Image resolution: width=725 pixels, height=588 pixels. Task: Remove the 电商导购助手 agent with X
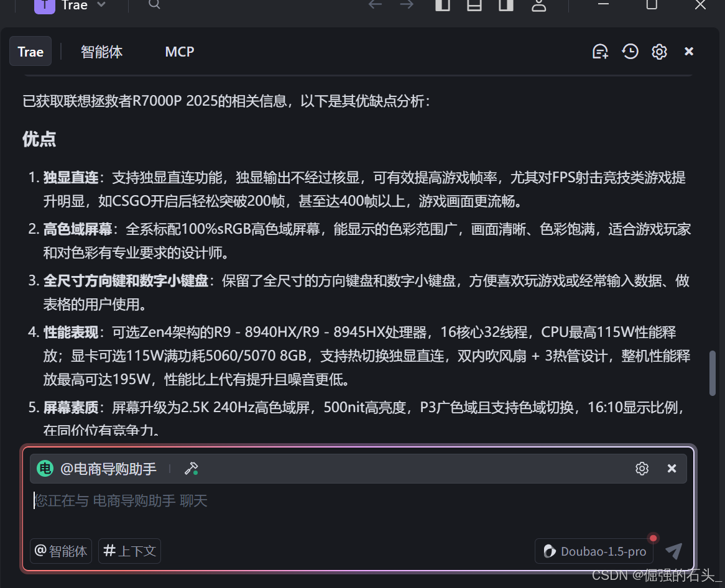click(x=672, y=469)
